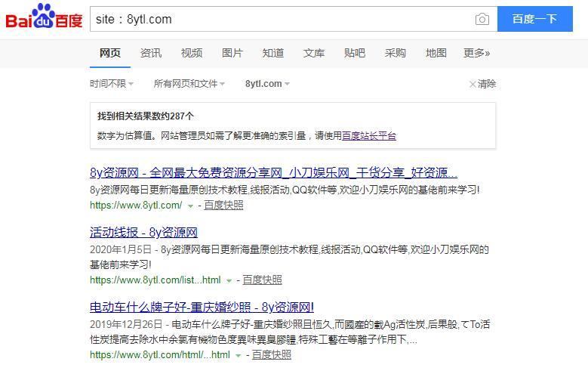Viewport: 588px width, 371px height.
Task: Expand arrow beside the list...html URL
Action: pos(229,280)
